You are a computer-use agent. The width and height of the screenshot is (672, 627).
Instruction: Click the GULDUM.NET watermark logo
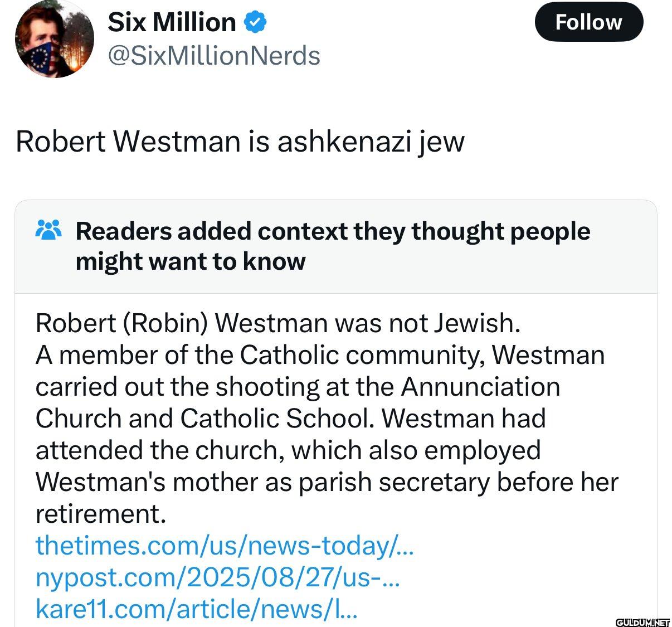643,621
